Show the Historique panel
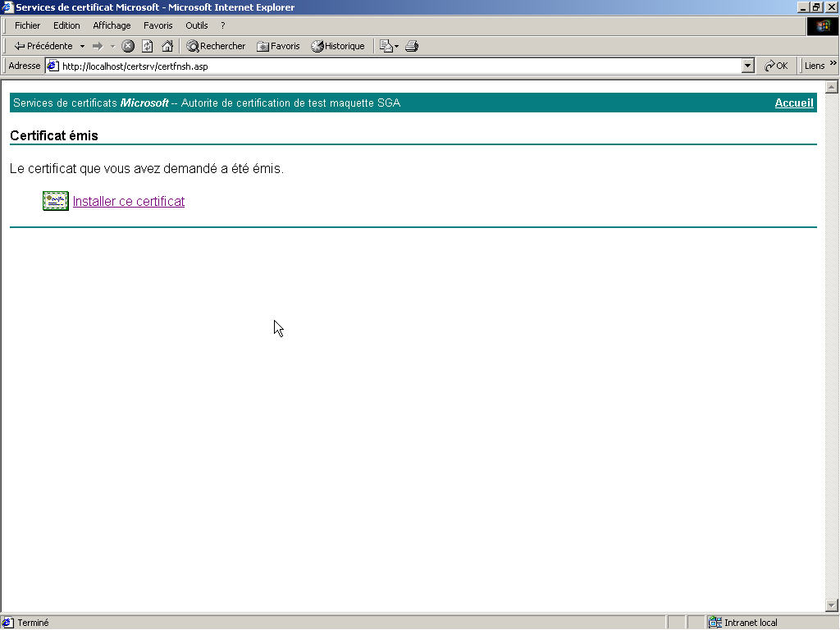 (x=337, y=46)
